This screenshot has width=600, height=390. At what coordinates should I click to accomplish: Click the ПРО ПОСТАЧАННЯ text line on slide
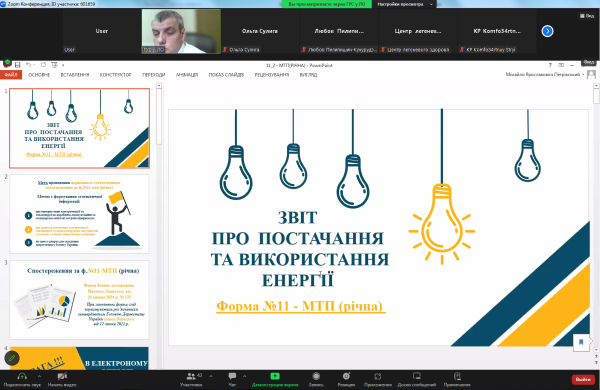[x=298, y=238]
